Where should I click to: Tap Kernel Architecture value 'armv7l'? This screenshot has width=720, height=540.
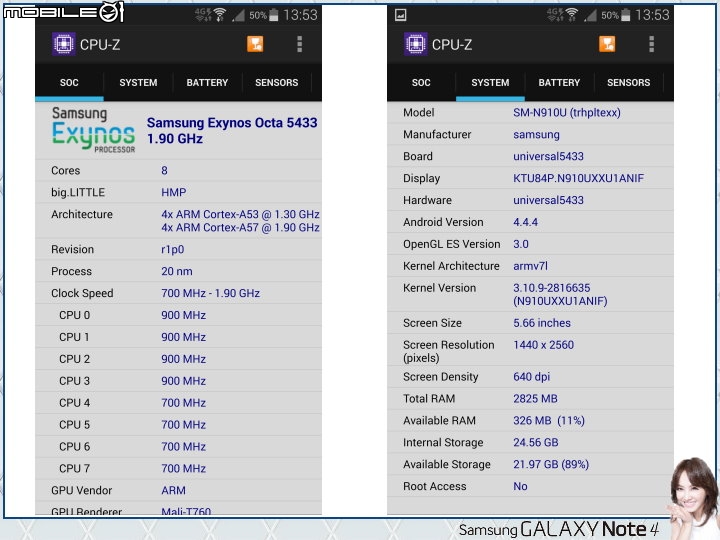point(530,266)
